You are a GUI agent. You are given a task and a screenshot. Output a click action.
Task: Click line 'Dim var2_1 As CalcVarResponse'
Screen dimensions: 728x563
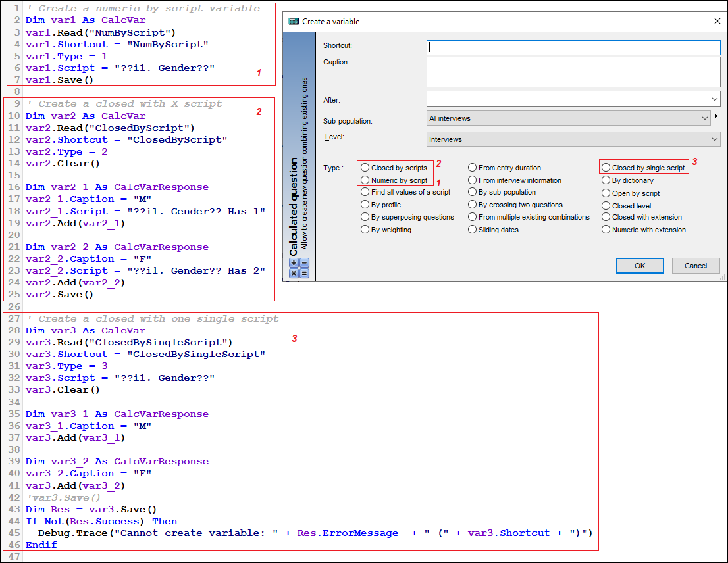pyautogui.click(x=117, y=187)
